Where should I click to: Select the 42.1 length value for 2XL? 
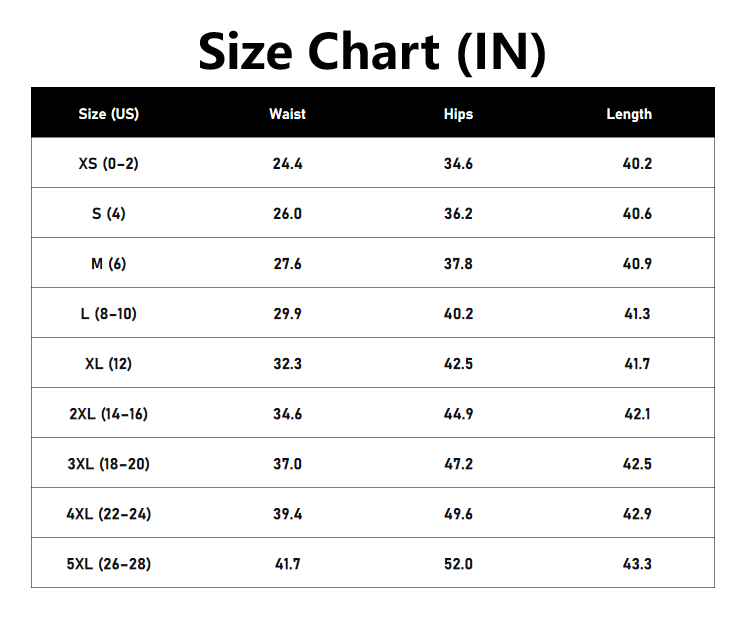point(637,414)
